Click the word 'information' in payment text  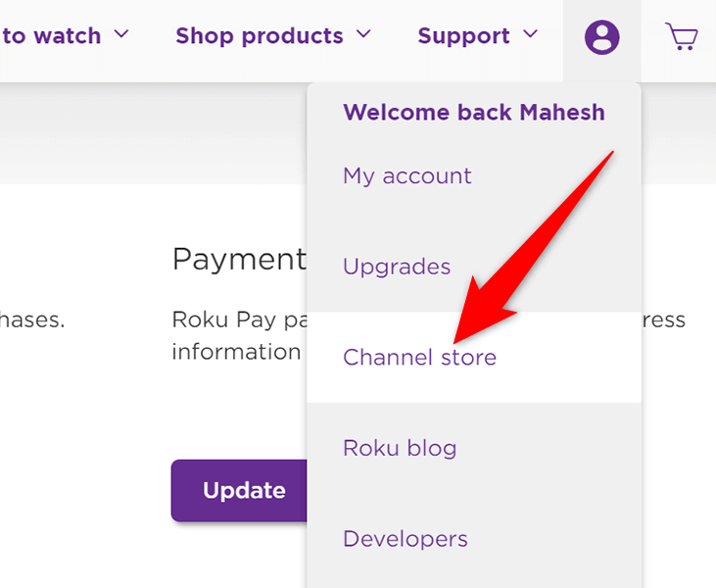coord(236,352)
